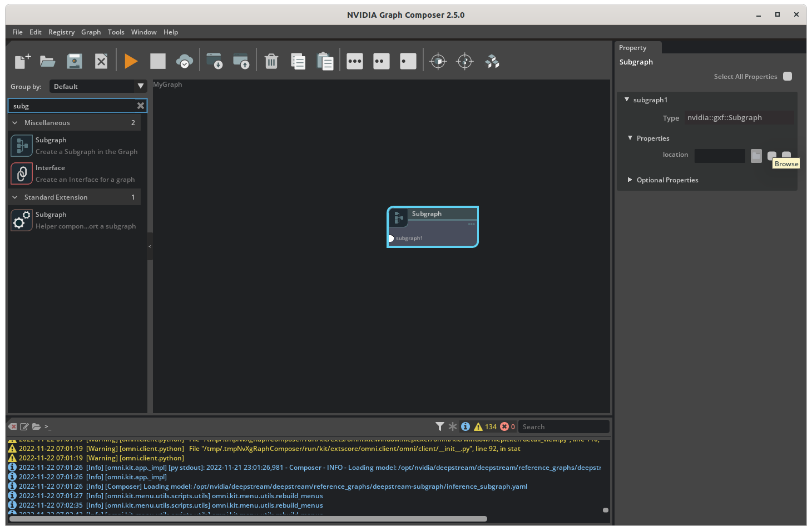The width and height of the screenshot is (812, 531).
Task: Close the graph with the X page icon
Action: 101,61
